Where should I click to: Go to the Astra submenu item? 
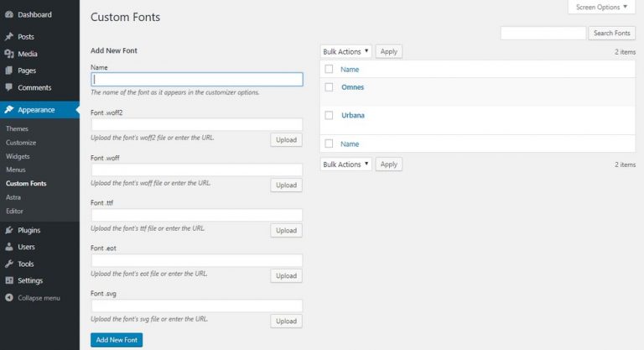point(13,196)
